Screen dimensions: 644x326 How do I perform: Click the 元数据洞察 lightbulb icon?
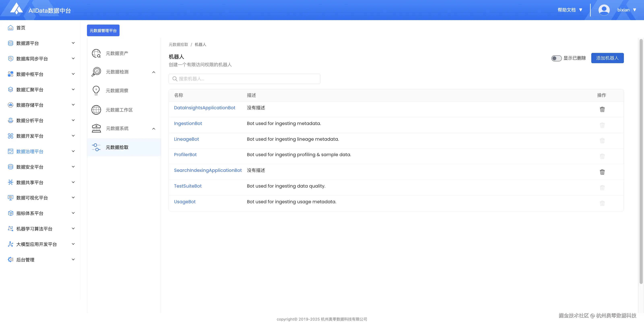(96, 91)
